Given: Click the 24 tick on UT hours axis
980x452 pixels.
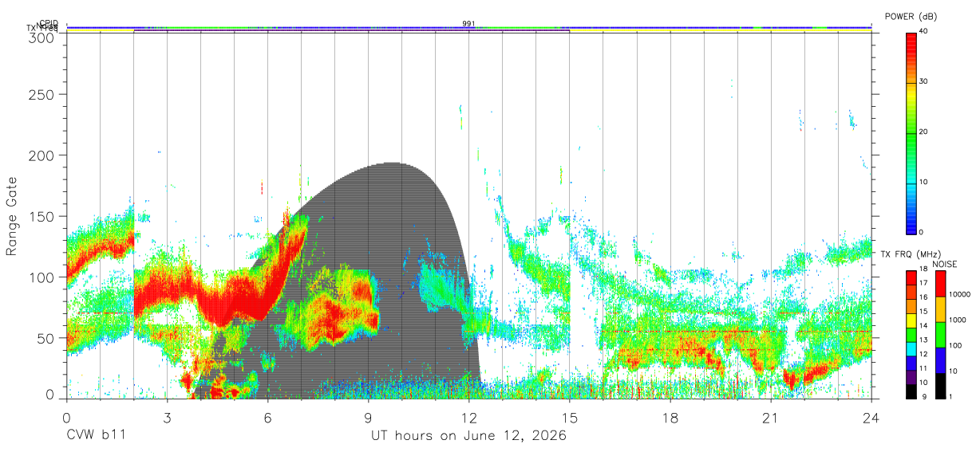Looking at the screenshot, I should (871, 417).
